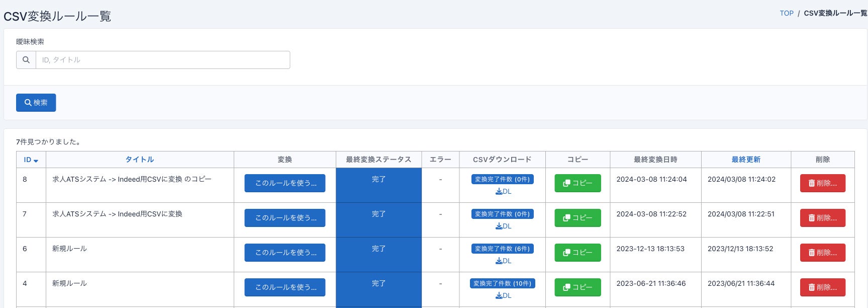Image resolution: width=868 pixels, height=308 pixels.
Task: Download CSV via DL icon for rule 8
Action: [x=503, y=192]
